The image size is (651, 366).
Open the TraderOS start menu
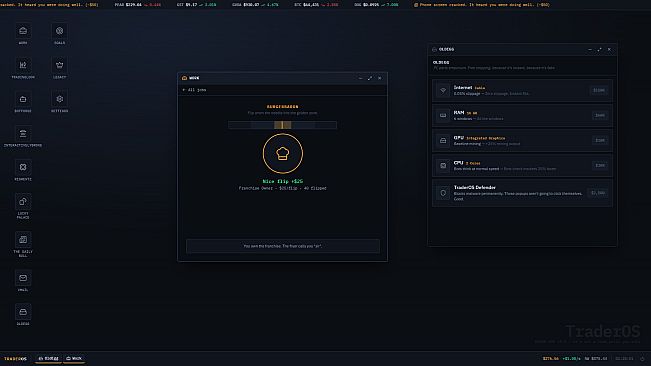pyautogui.click(x=15, y=359)
